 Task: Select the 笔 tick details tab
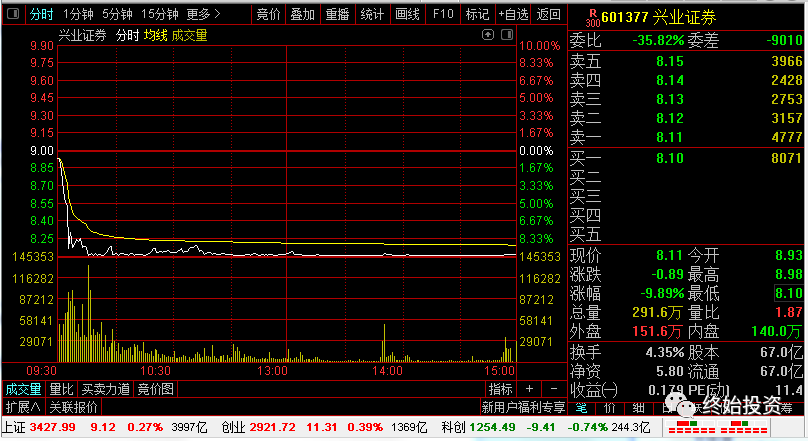point(582,408)
